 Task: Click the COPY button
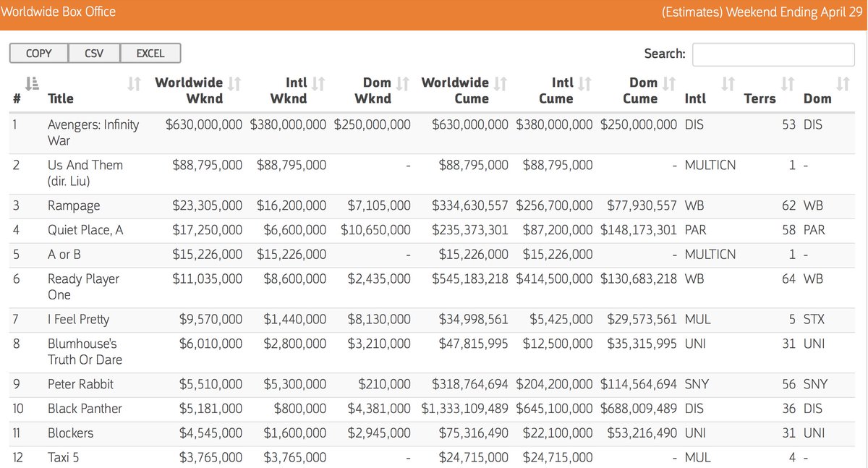point(39,54)
